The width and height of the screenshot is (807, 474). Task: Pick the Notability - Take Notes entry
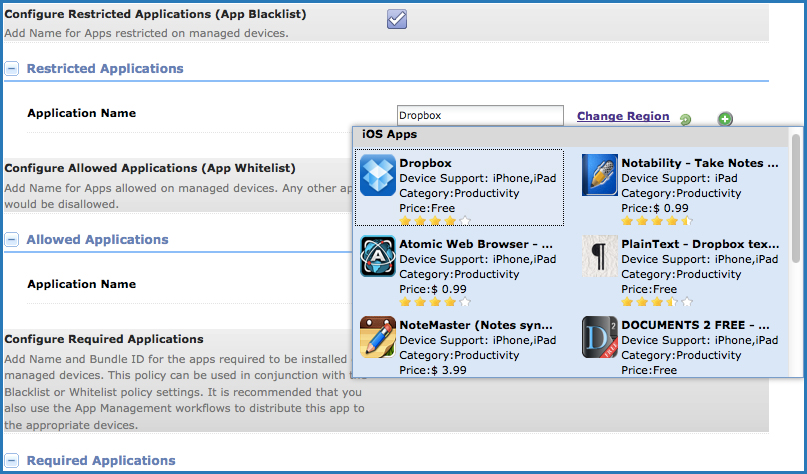coord(700,163)
